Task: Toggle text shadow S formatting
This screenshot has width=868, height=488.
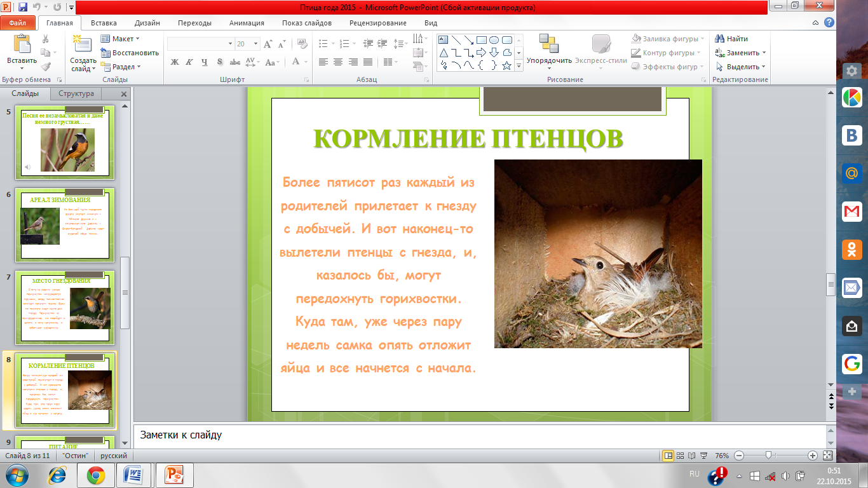Action: [220, 62]
